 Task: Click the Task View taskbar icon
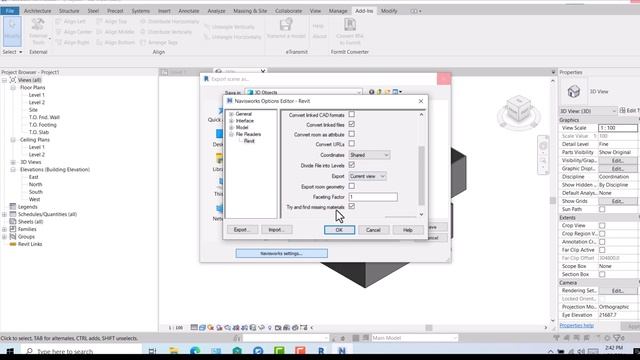[152, 351]
